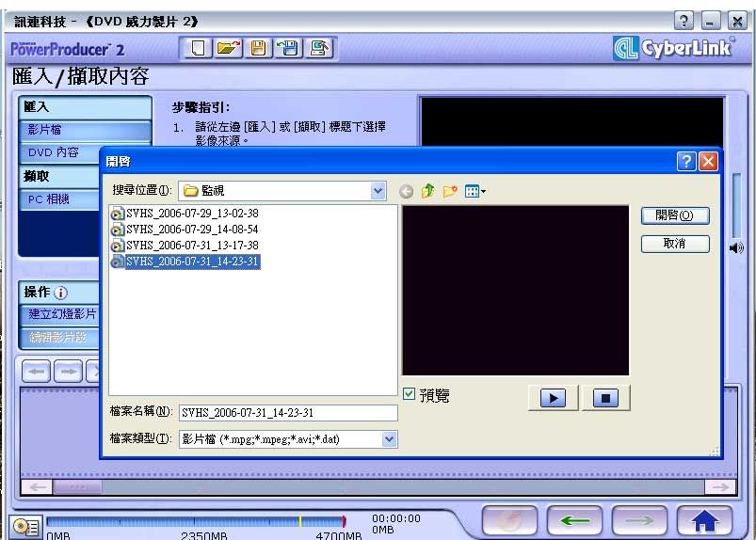This screenshot has height=540, width=756.
Task: Click the next arrow navigation button
Action: pos(639,520)
